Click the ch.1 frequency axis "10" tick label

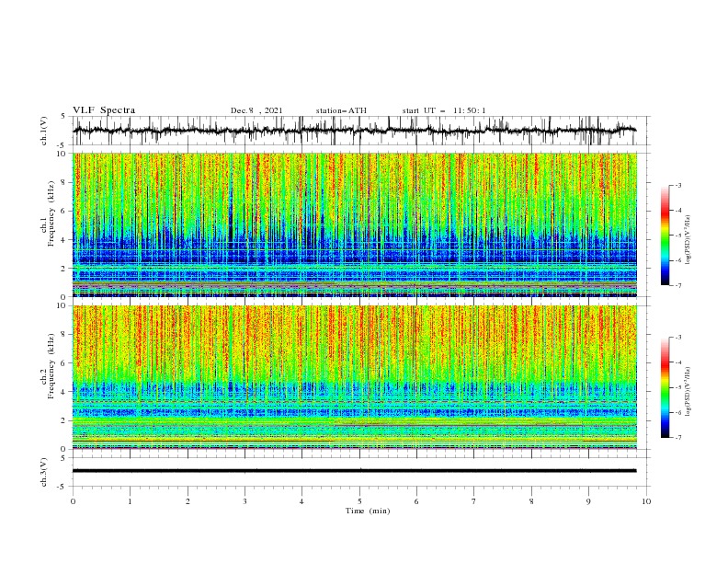61,154
